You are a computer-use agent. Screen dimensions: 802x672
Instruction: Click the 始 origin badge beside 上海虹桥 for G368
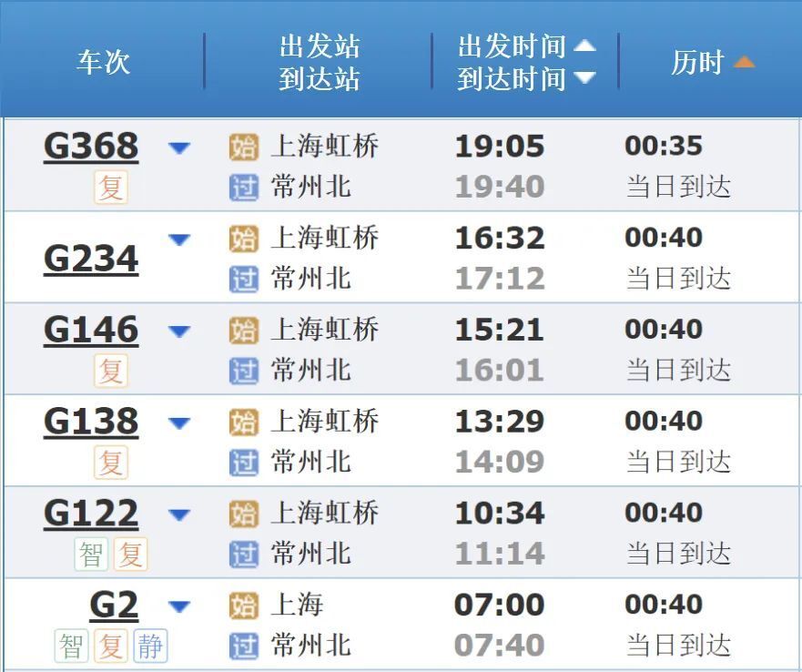coord(244,147)
